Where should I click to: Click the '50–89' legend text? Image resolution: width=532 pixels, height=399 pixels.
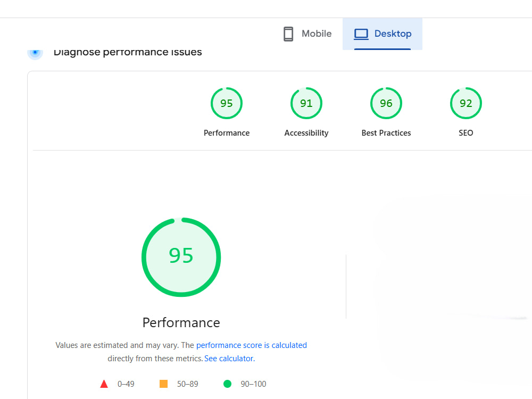pyautogui.click(x=188, y=384)
